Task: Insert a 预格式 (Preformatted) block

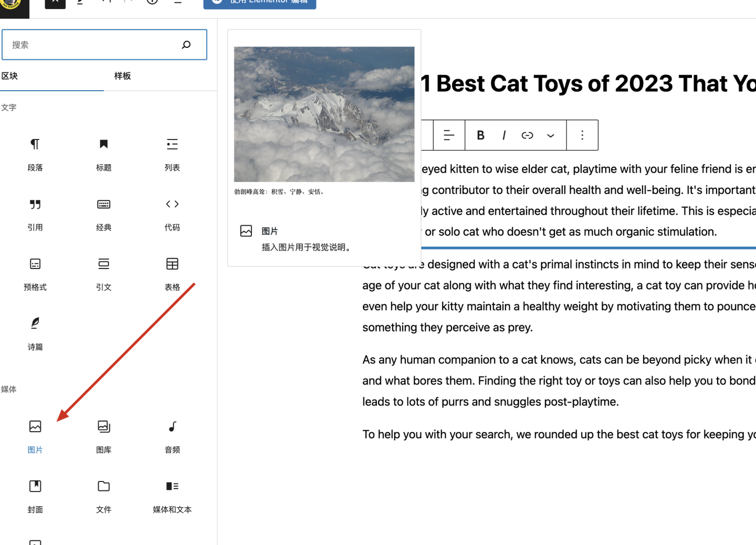Action: 35,273
